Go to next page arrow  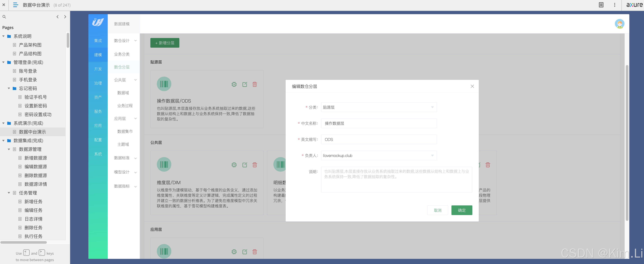coord(65,17)
